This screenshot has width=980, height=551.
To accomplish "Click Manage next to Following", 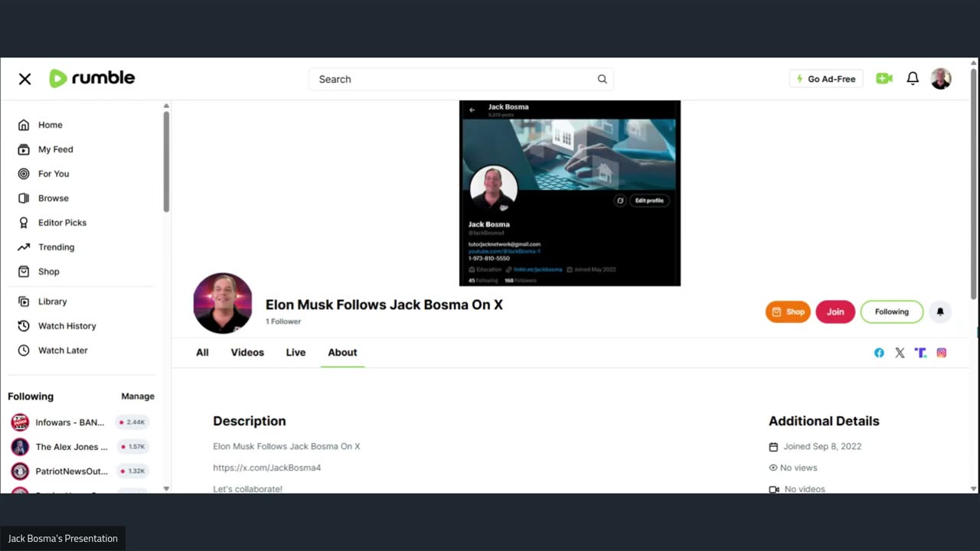I will pyautogui.click(x=138, y=396).
